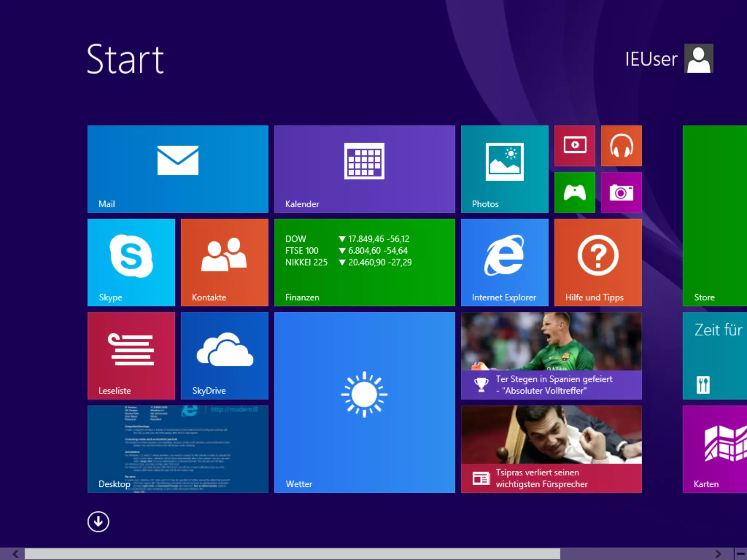
Task: Click the scrollbar right arrow
Action: (718, 554)
